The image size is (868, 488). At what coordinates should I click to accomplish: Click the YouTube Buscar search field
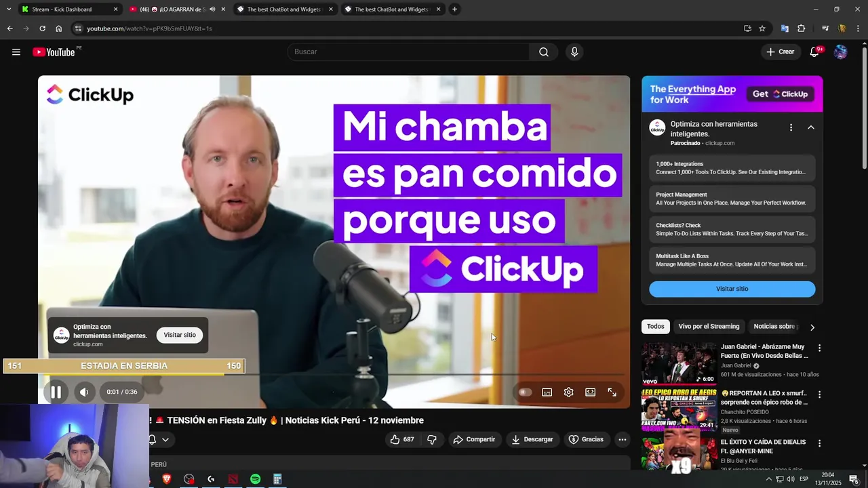(409, 52)
